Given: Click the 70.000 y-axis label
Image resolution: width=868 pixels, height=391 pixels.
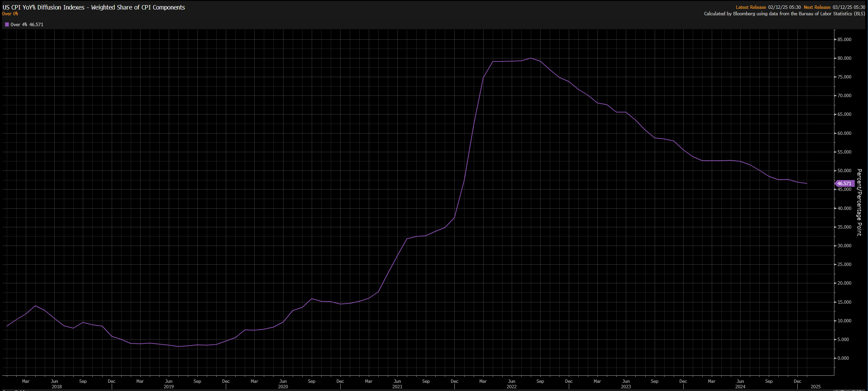Looking at the screenshot, I should tap(844, 96).
